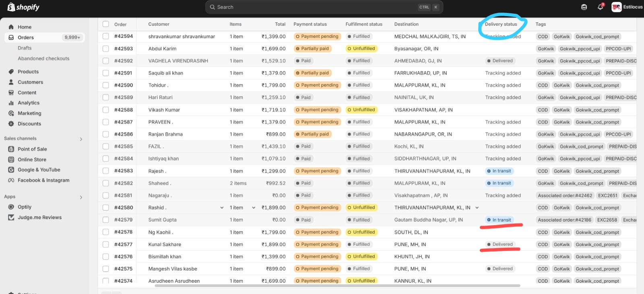Select checkbox for order #42575
This screenshot has width=644, height=294.
pos(105,269)
